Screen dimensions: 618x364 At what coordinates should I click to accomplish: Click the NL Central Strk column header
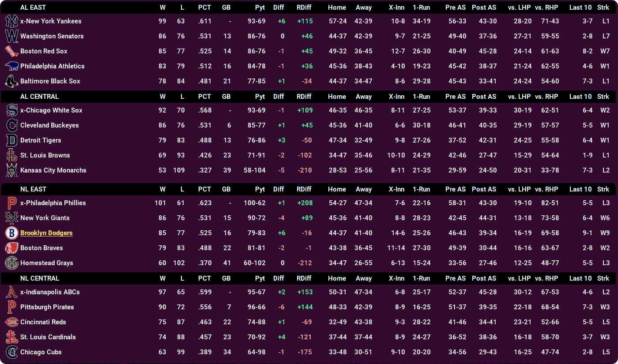point(603,278)
